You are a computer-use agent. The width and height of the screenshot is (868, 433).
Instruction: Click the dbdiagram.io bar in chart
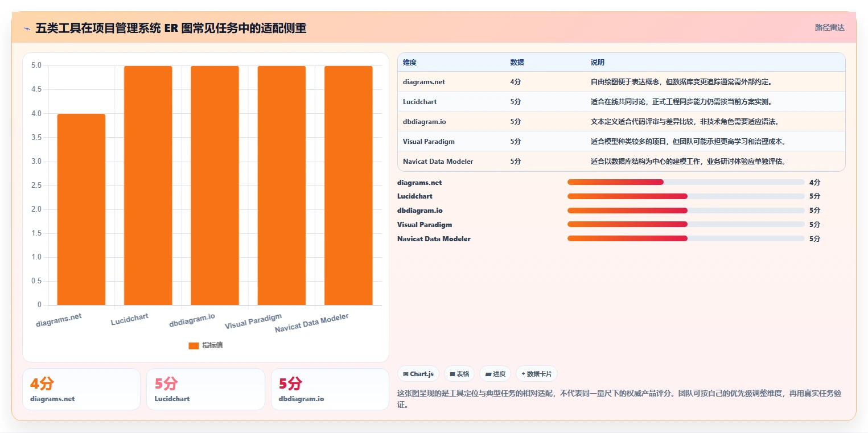(x=215, y=185)
